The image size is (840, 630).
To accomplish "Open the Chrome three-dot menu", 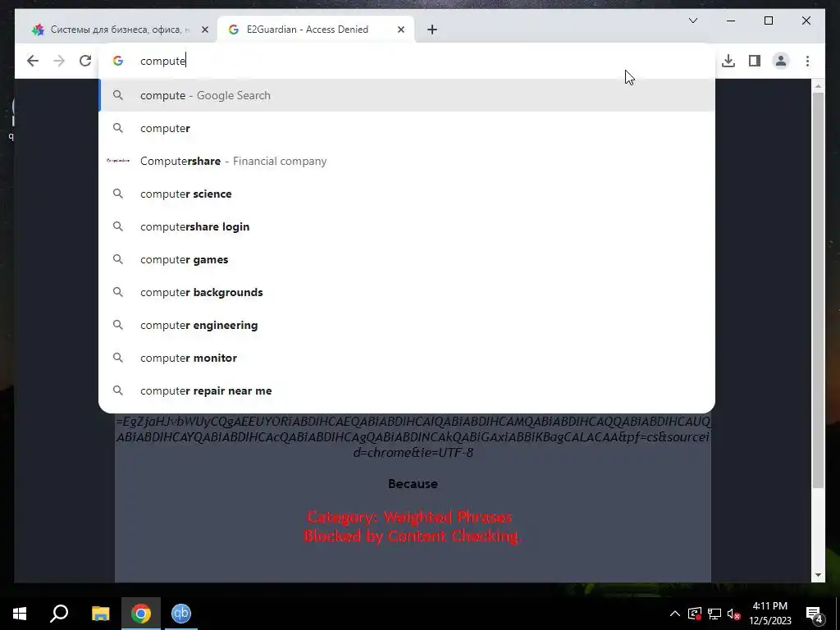I will click(807, 61).
